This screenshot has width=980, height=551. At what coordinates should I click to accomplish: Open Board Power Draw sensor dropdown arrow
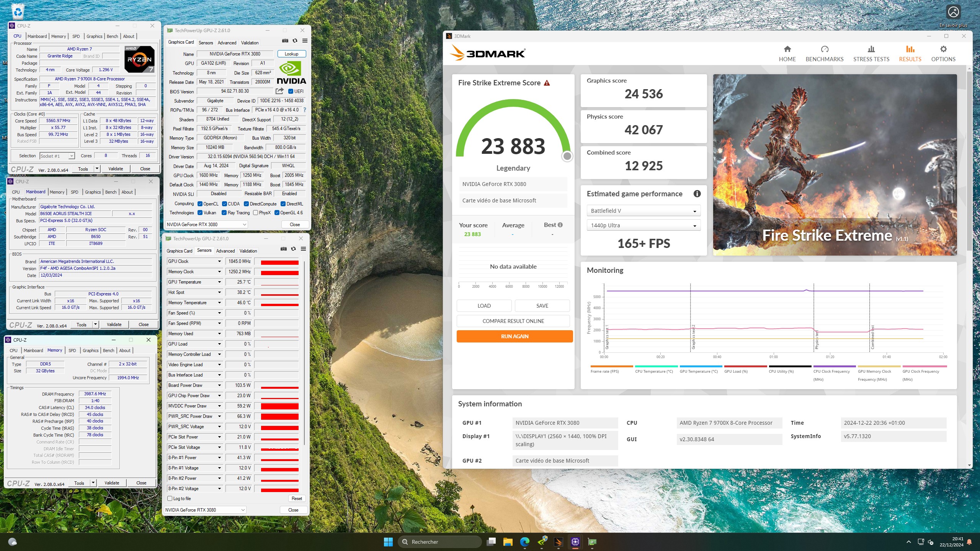click(x=219, y=385)
